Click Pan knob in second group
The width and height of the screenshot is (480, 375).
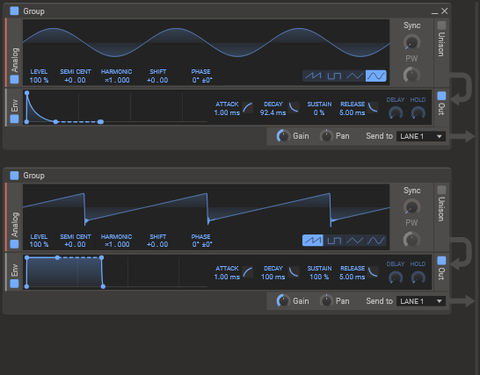(x=326, y=301)
